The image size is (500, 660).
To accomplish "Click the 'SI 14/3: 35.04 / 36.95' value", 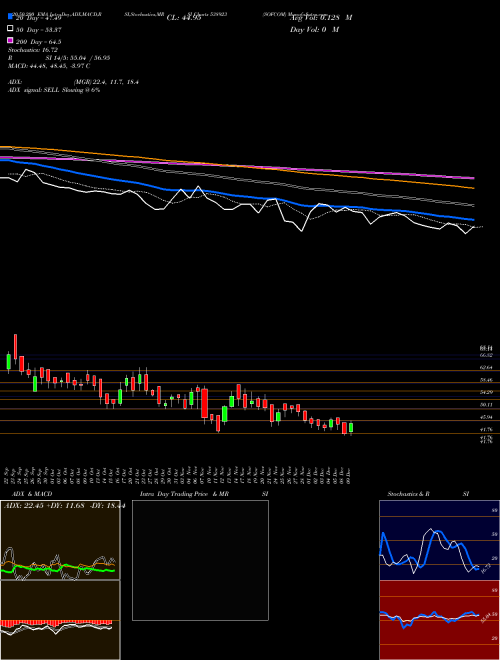I will (78, 58).
